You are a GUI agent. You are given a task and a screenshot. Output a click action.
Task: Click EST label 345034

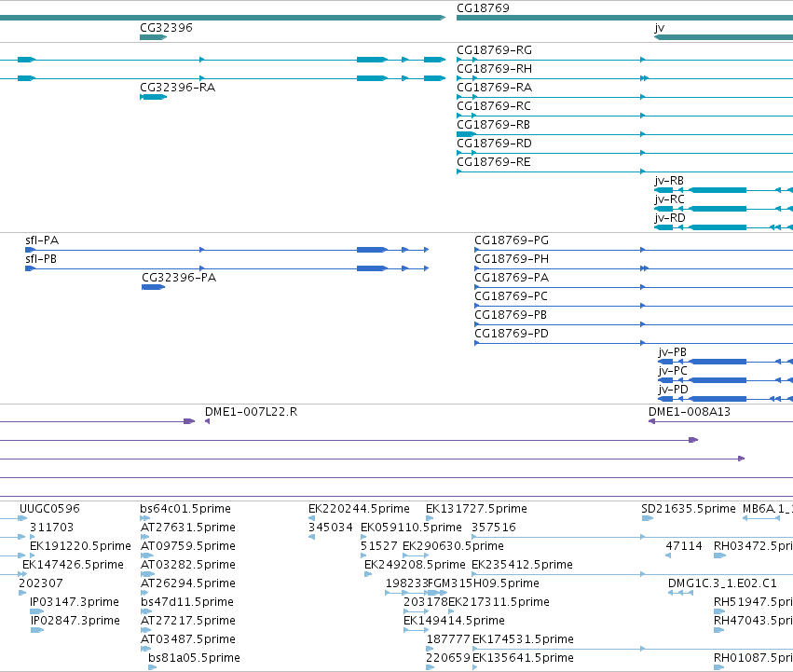[x=330, y=528]
